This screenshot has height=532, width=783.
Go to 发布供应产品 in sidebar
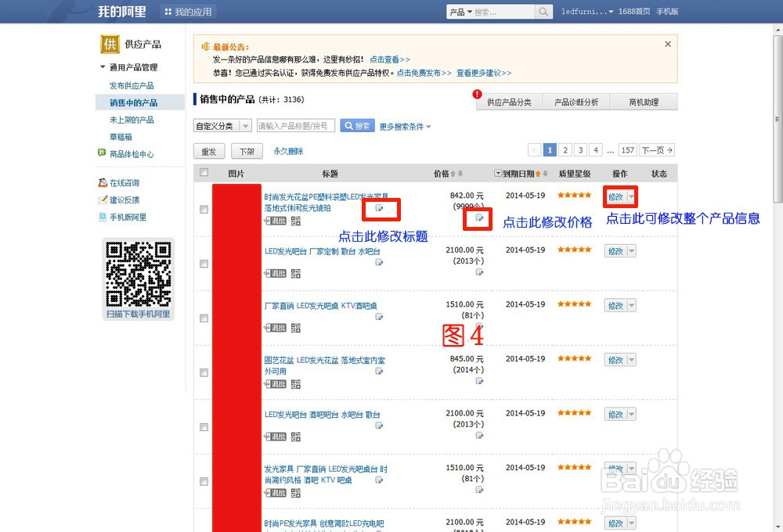132,85
